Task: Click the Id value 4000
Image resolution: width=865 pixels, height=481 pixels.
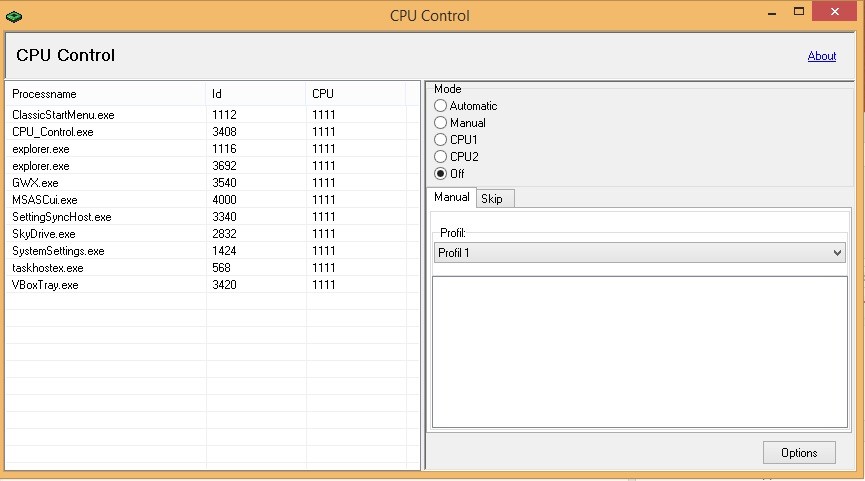Action: tap(224, 200)
